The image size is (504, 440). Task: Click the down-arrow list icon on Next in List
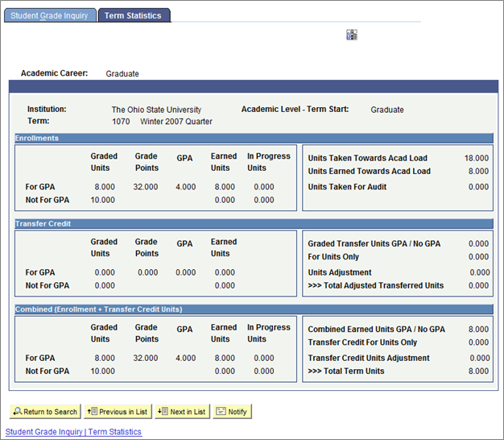coord(163,411)
